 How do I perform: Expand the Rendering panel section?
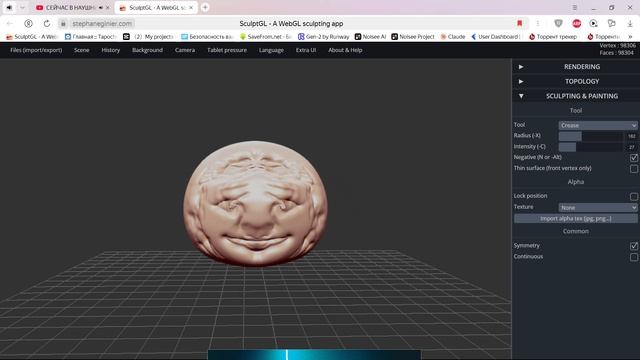pyautogui.click(x=576, y=67)
